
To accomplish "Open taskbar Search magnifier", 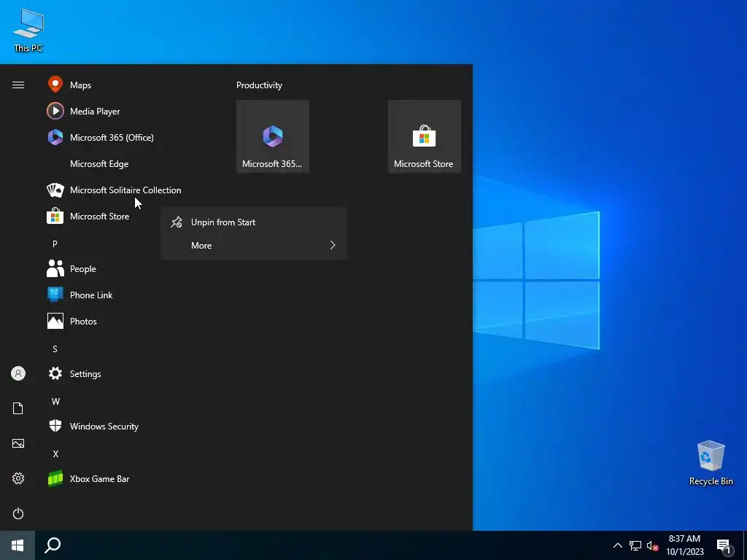I will click(53, 545).
